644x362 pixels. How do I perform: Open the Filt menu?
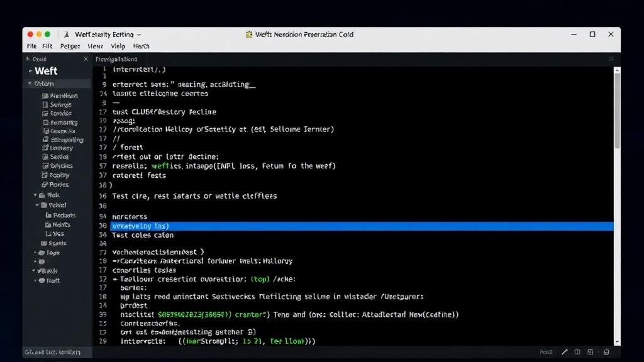tap(47, 47)
